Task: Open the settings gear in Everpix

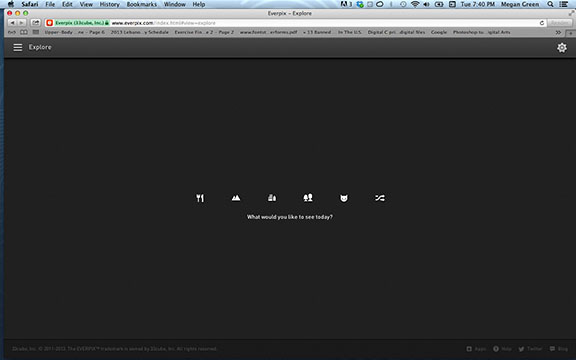Action: pos(562,48)
